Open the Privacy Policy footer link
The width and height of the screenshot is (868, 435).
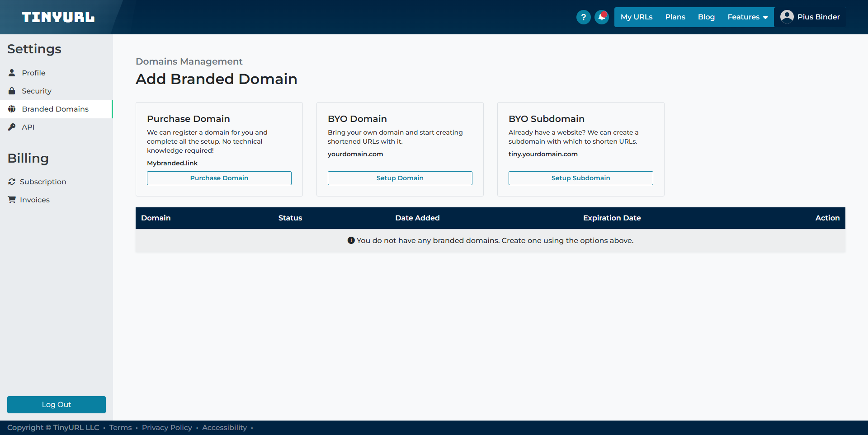[x=167, y=427]
